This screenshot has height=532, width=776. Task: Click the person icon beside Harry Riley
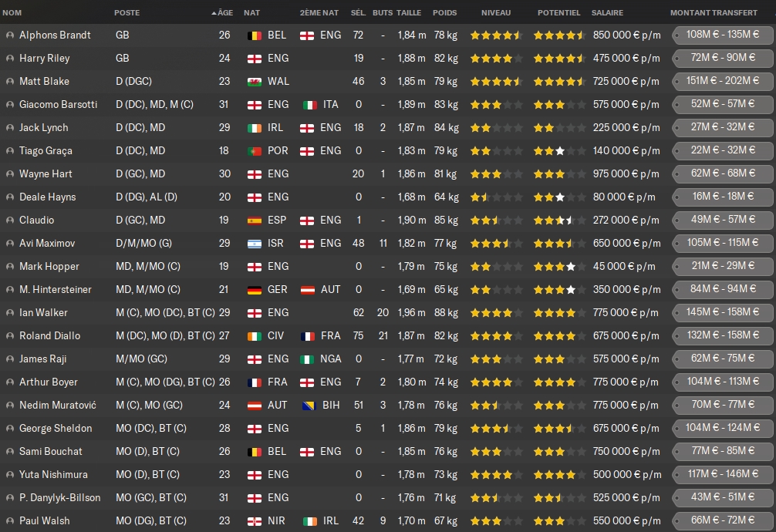tap(9, 59)
